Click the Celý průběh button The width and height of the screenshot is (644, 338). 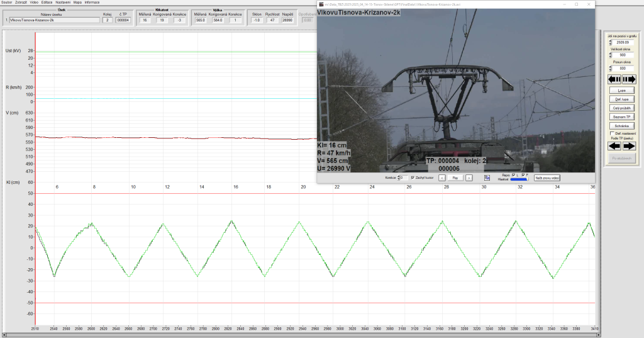click(x=622, y=108)
